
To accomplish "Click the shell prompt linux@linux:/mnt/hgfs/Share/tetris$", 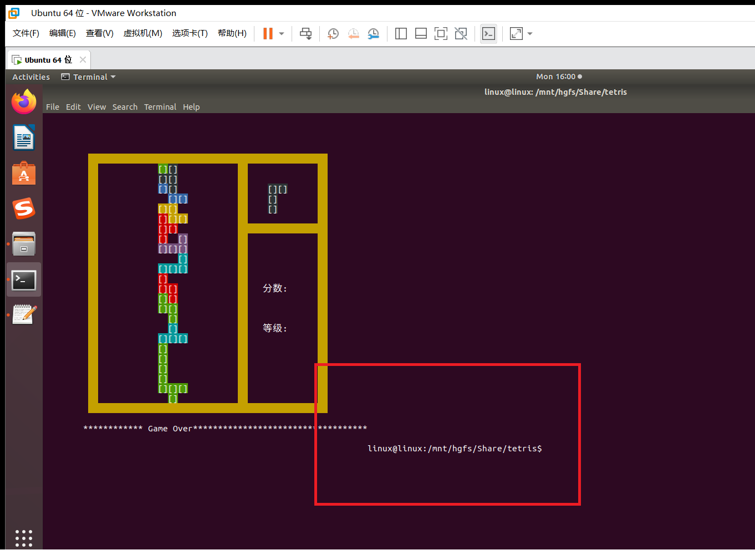I will (455, 449).
